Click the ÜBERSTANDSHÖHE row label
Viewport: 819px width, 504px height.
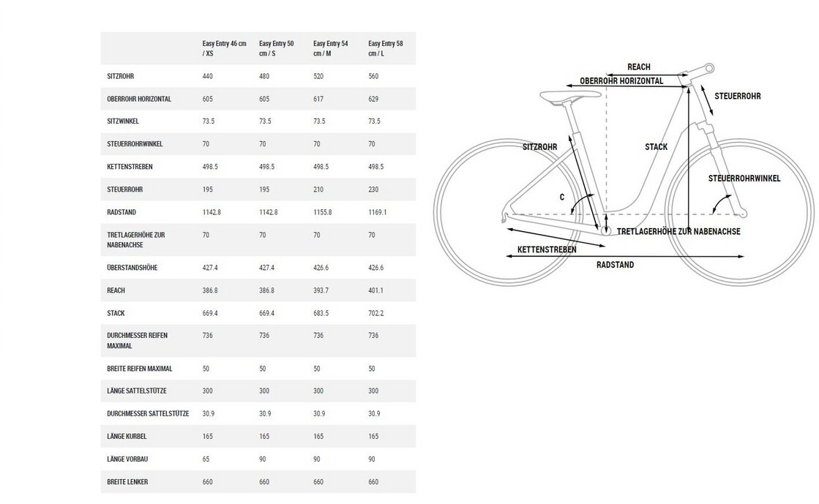(132, 268)
